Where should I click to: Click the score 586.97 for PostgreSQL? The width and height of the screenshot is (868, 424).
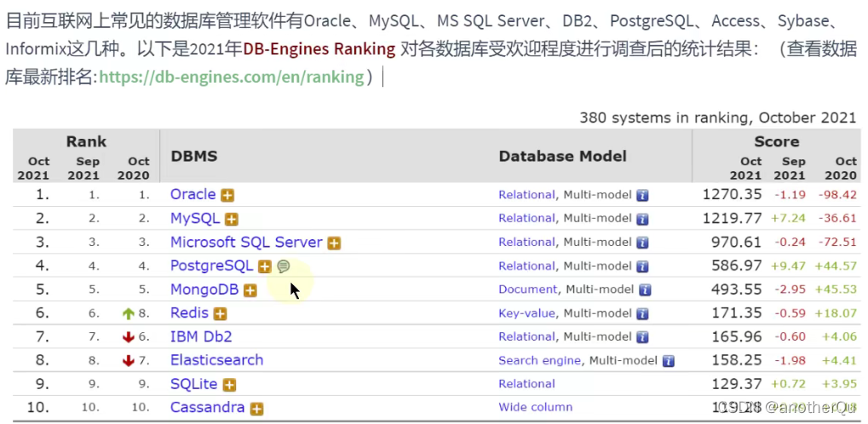click(x=738, y=266)
